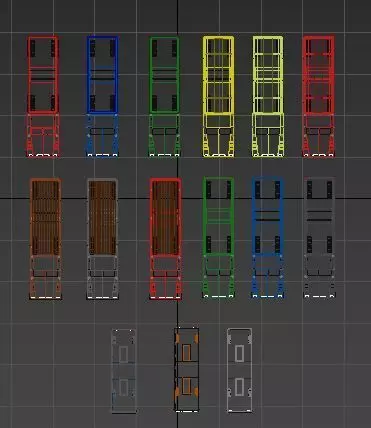Select the blue truck with empty chassis in top row
The width and height of the screenshot is (371, 428).
pos(103,96)
